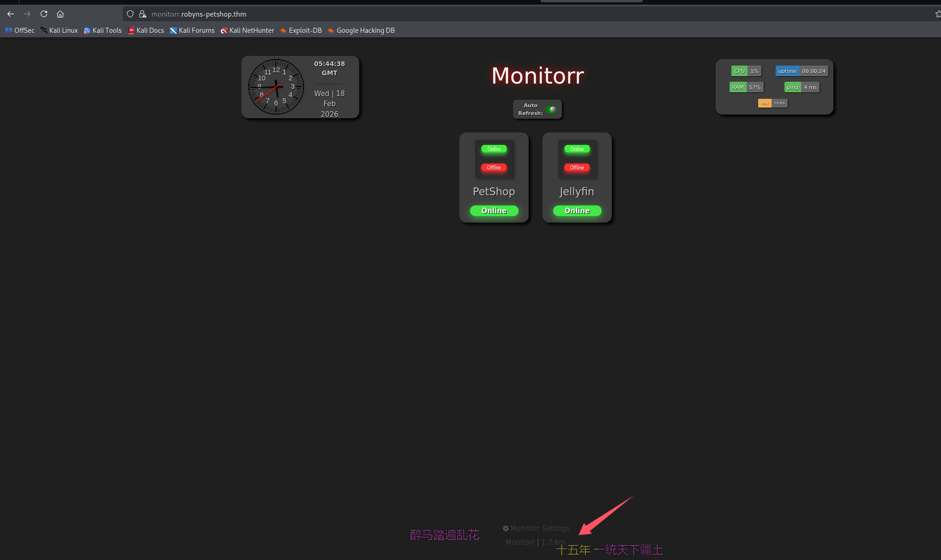Click the PetShop Online status button
Screen dimensions: 941x560
pos(494,211)
